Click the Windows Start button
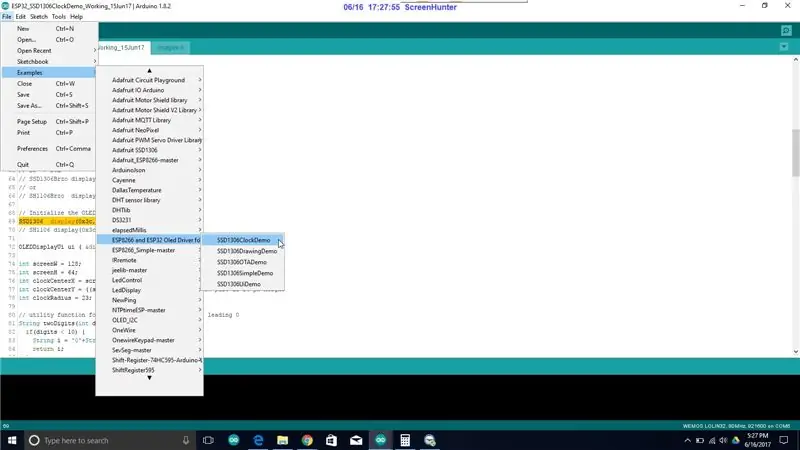The height and width of the screenshot is (450, 800). coord(12,440)
